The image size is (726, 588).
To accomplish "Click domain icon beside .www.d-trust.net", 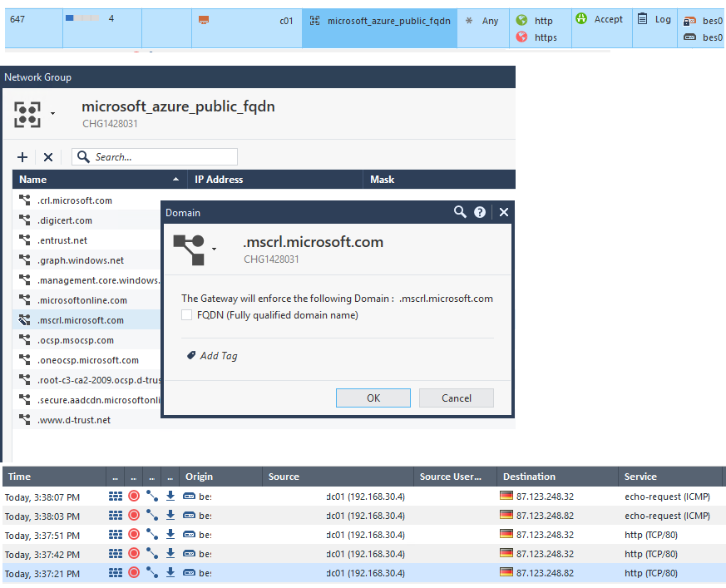I will 25,419.
